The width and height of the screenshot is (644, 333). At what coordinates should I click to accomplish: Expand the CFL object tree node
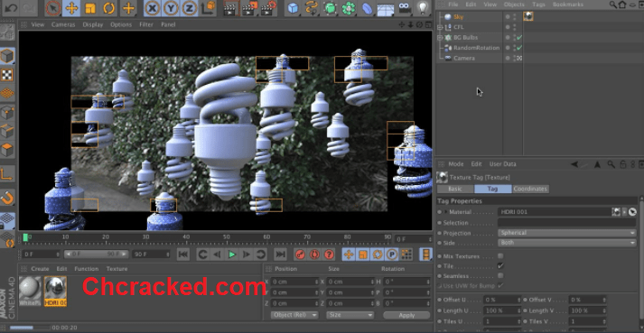click(440, 27)
